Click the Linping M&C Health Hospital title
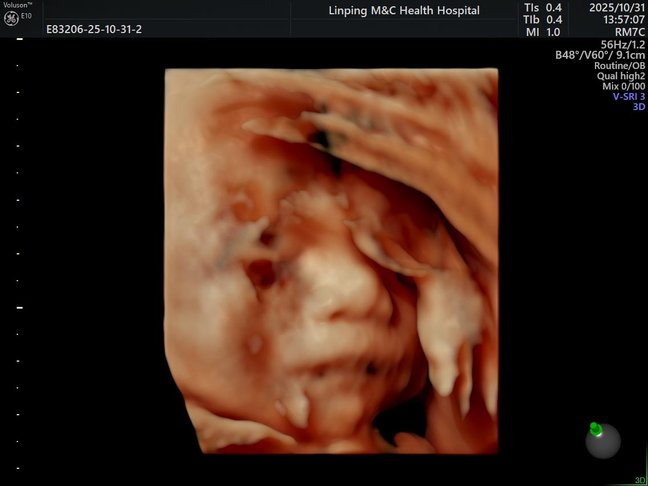Screen dimensions: 648x486 (x=404, y=11)
